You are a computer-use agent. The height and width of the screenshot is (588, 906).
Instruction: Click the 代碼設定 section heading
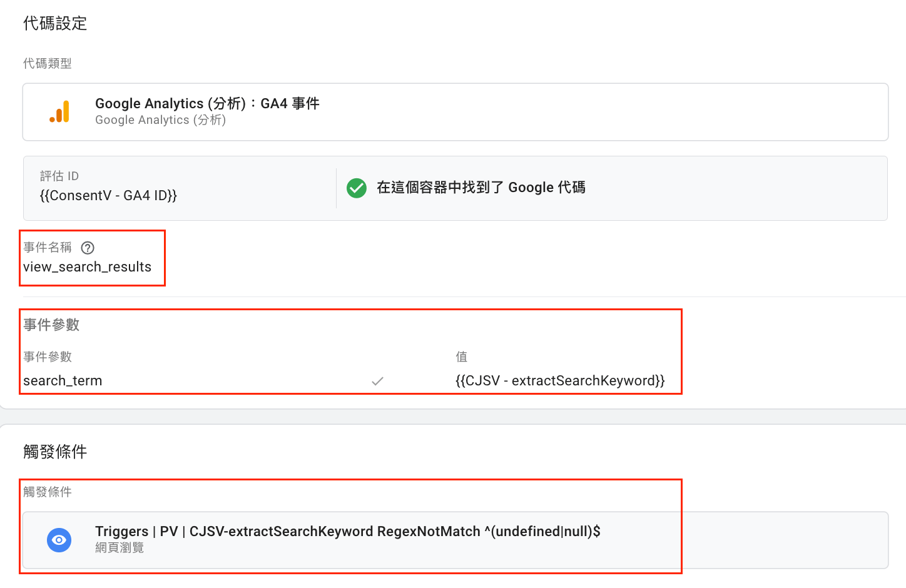click(55, 24)
